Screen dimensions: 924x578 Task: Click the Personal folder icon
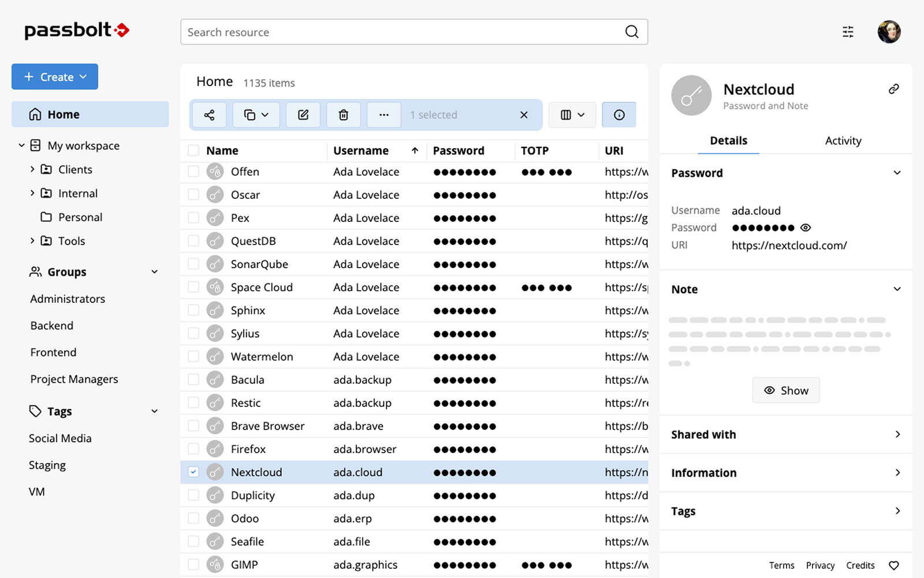pos(46,217)
